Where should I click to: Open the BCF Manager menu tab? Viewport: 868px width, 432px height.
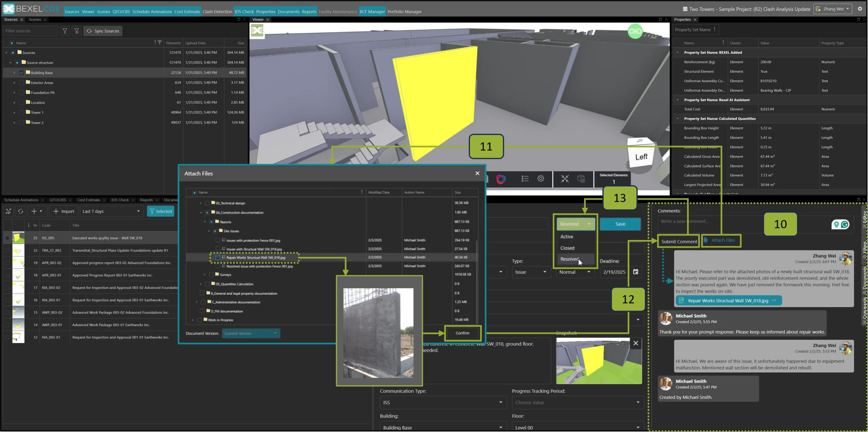pyautogui.click(x=372, y=12)
